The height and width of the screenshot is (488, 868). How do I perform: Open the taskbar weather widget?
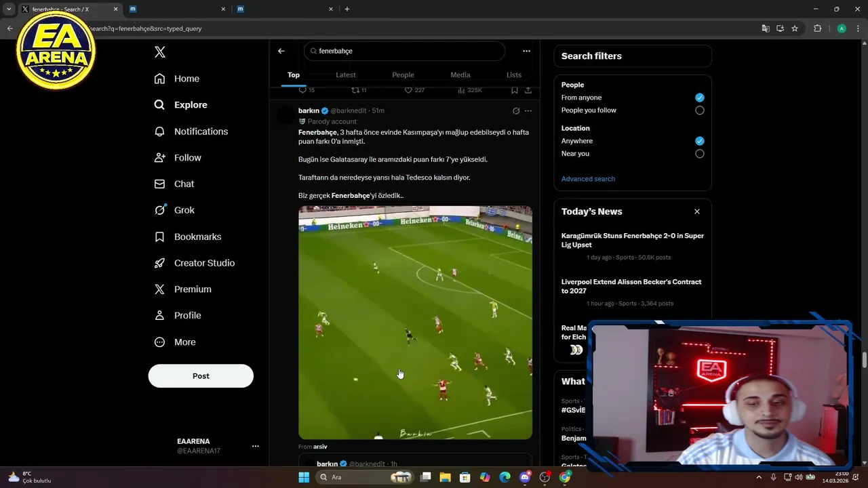[30, 477]
